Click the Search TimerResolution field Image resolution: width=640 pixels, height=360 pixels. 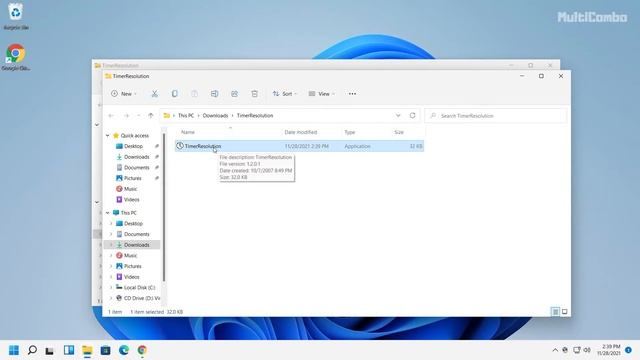tap(496, 116)
